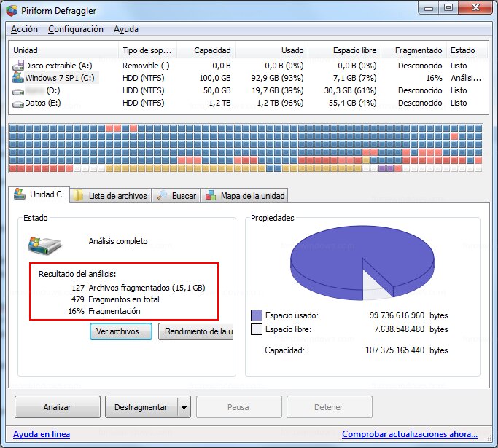Screen dimensions: 498x448
Task: Open the Ayuda en línea link
Action: (42, 434)
